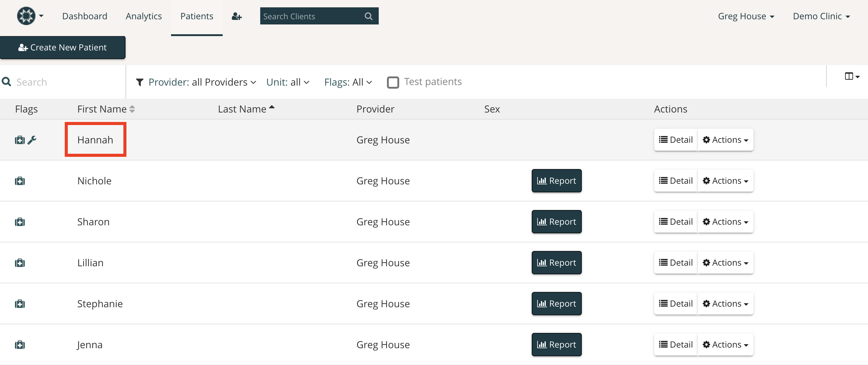
Task: Sort by Last Name column
Action: [246, 109]
